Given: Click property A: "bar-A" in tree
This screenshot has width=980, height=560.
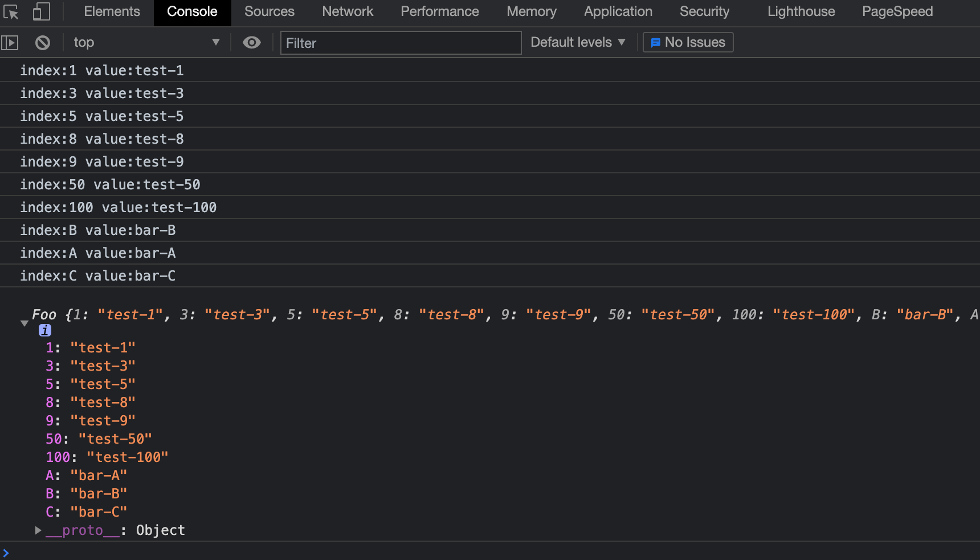Looking at the screenshot, I should (x=87, y=476).
